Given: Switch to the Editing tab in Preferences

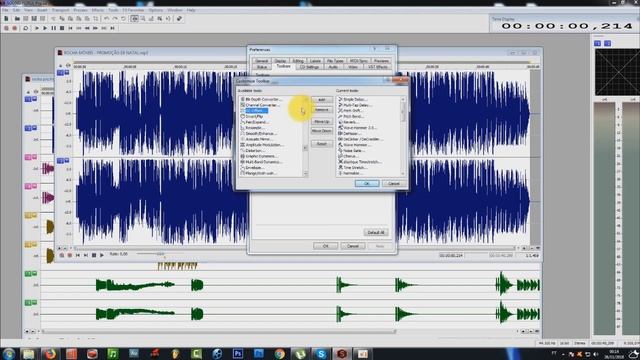Looking at the screenshot, I should point(298,61).
